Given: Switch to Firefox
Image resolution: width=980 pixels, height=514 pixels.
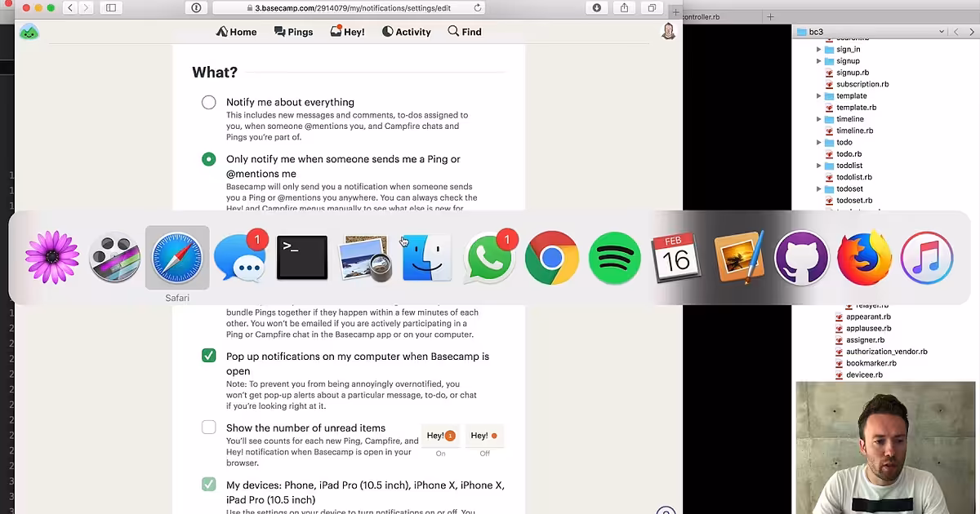Looking at the screenshot, I should (x=864, y=258).
